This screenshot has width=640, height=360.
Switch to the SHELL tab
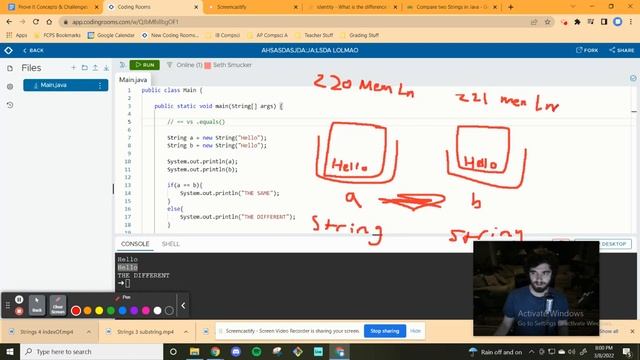[x=170, y=244]
